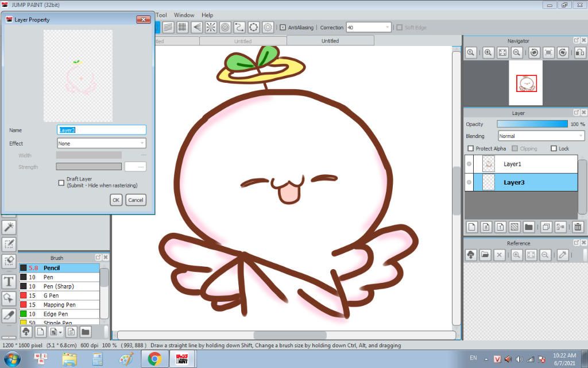Image resolution: width=588 pixels, height=368 pixels.
Task: Reset canvas rotation in Navigator
Action: click(x=548, y=52)
